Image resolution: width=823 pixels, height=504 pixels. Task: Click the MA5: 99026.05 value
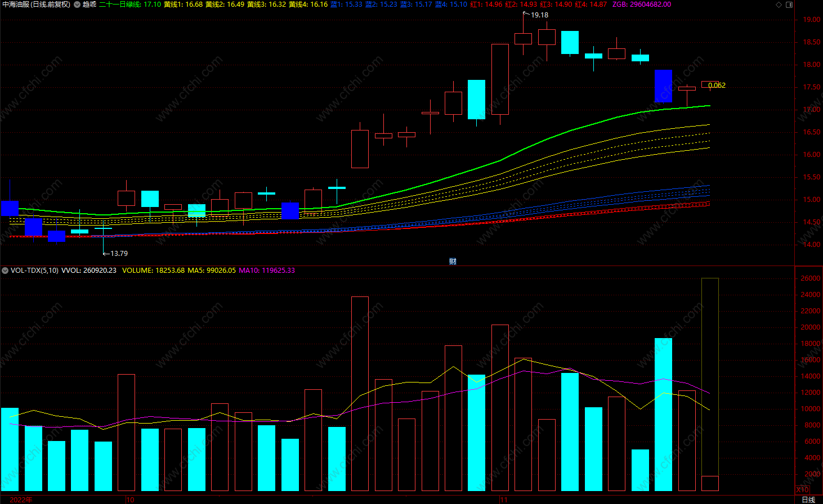212,271
